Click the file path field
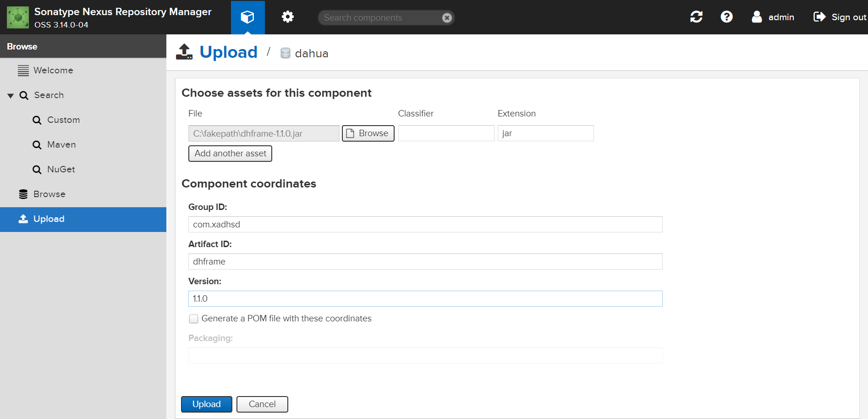This screenshot has width=868, height=419. pyautogui.click(x=264, y=133)
